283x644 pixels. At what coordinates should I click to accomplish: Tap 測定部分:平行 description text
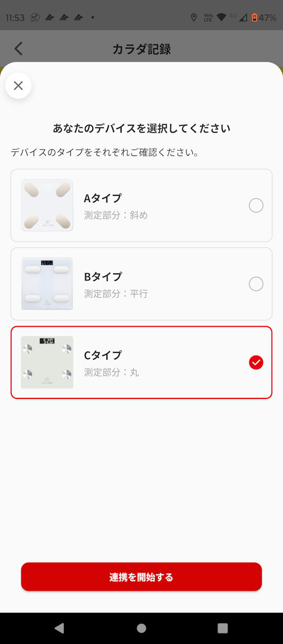coord(116,294)
